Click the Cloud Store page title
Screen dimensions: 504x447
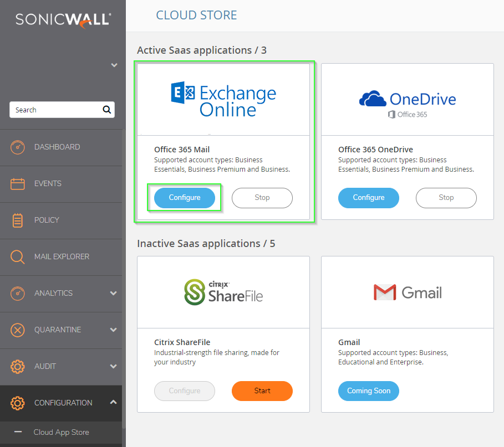196,16
